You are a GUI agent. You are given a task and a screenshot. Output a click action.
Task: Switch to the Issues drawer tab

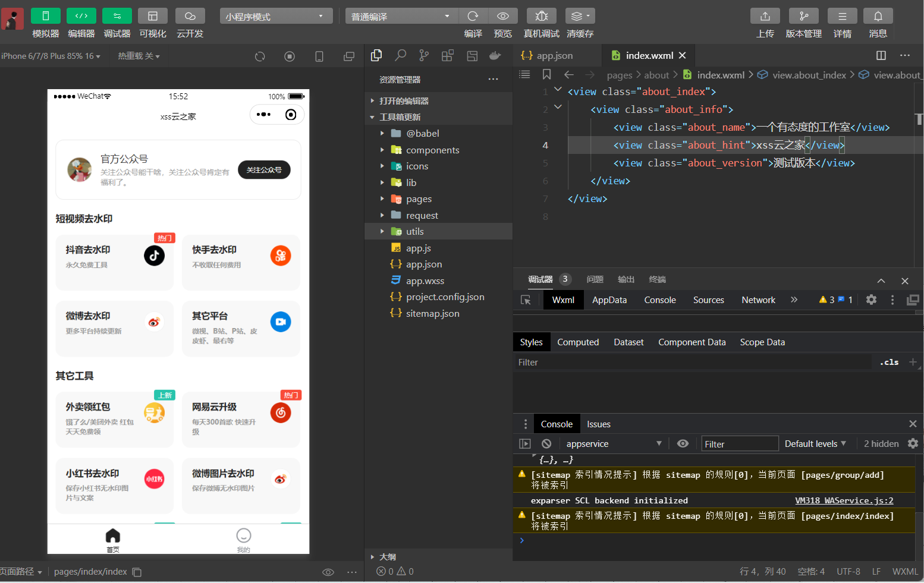[599, 424]
